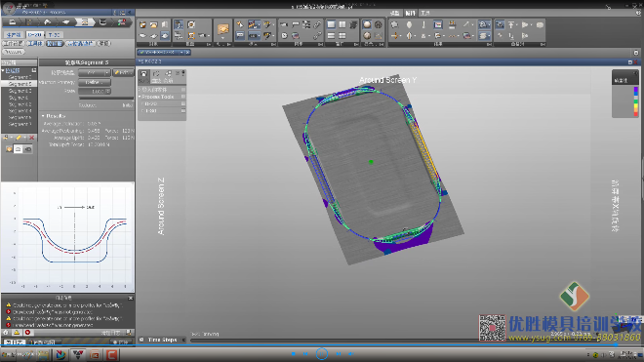This screenshot has width=644, height=362.
Task: Click the red C taskbar application icon
Action: click(111, 354)
